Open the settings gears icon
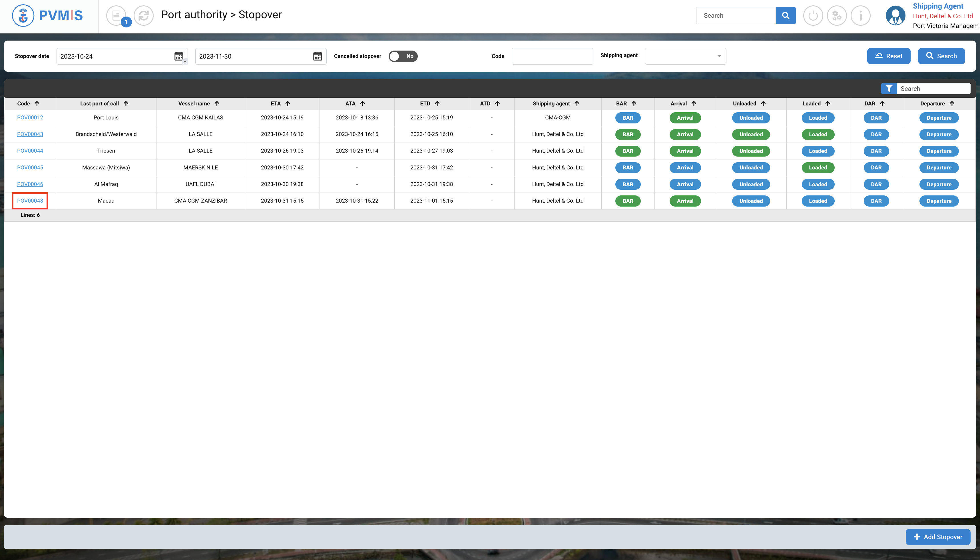Screen dimensions: 980x560 (837, 16)
